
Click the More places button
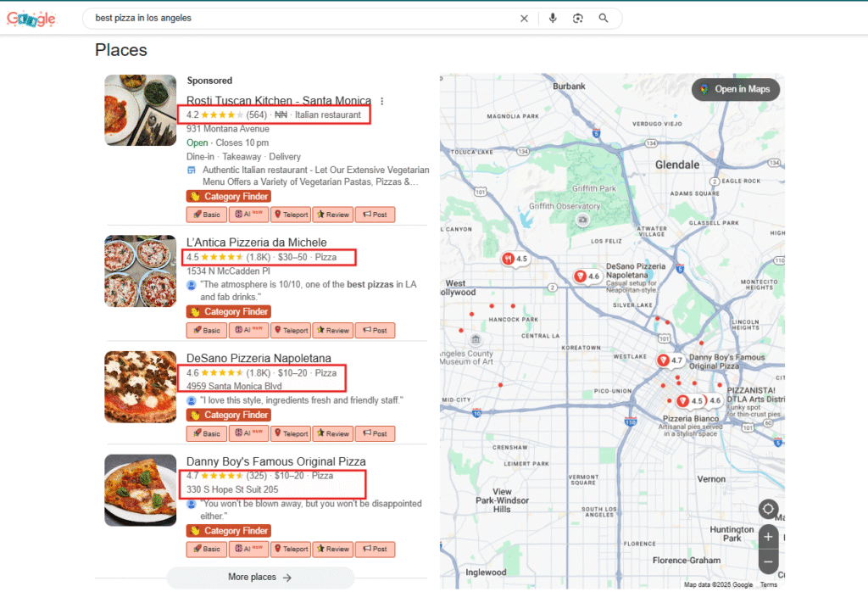260,577
